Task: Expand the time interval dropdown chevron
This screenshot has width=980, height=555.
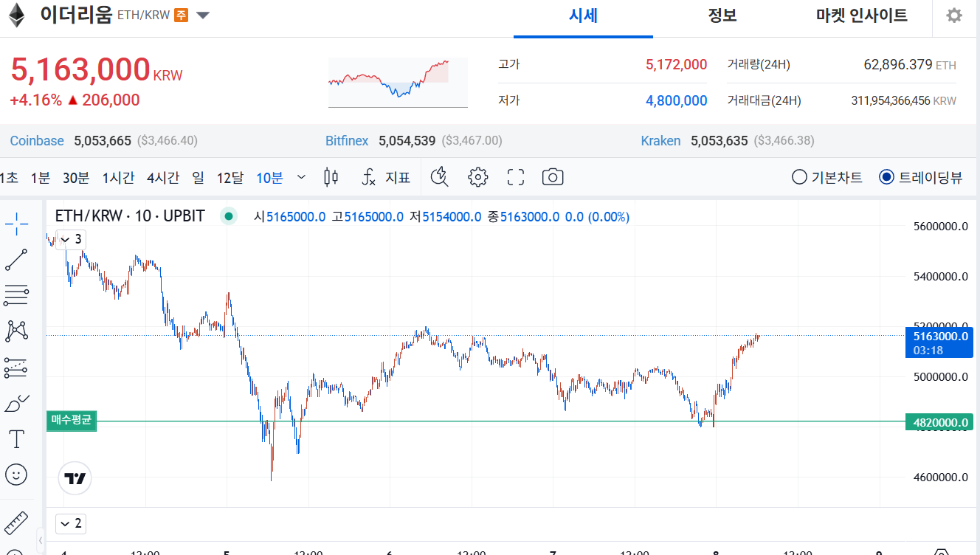Action: tap(301, 177)
